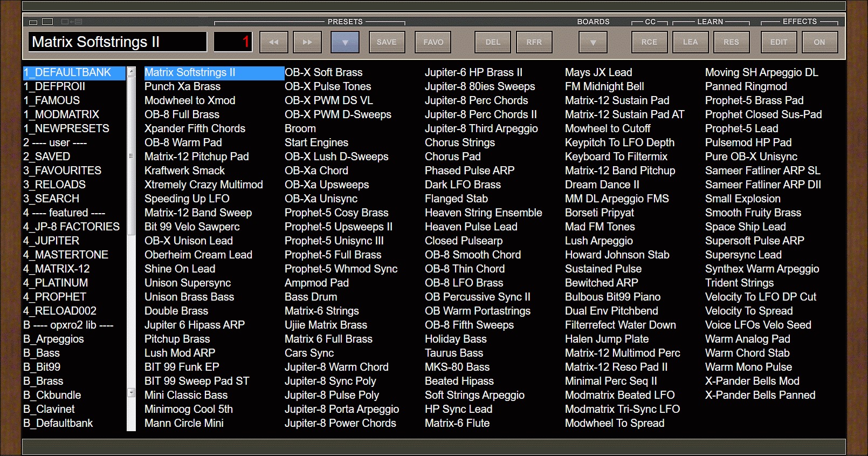This screenshot has width=868, height=456.
Task: Select the 1_DEFAULTBANK bank
Action: (74, 72)
